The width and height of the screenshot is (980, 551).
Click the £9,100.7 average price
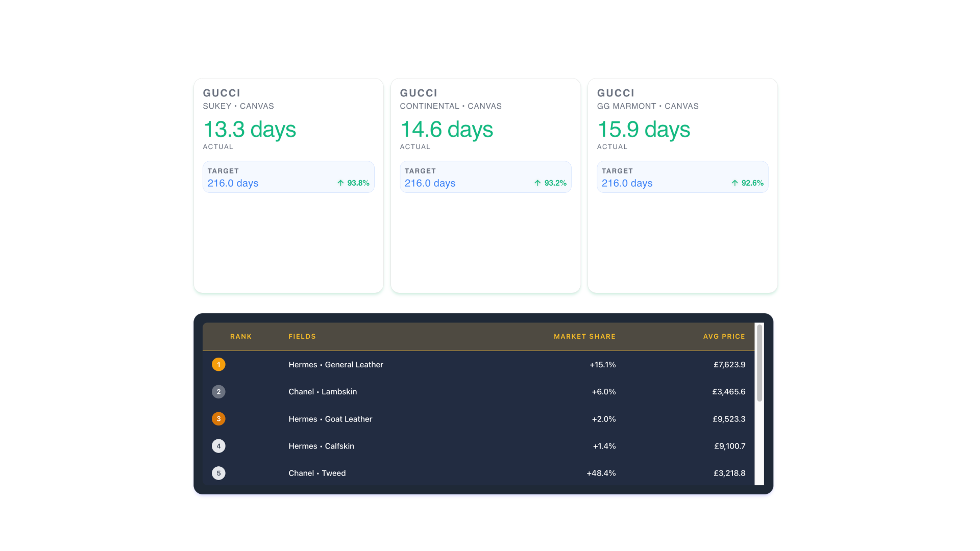(729, 446)
